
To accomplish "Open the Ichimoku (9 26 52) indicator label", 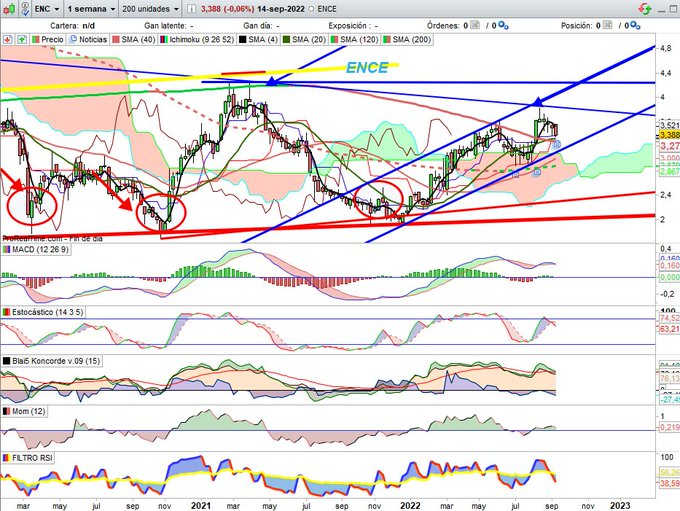I will coord(197,39).
